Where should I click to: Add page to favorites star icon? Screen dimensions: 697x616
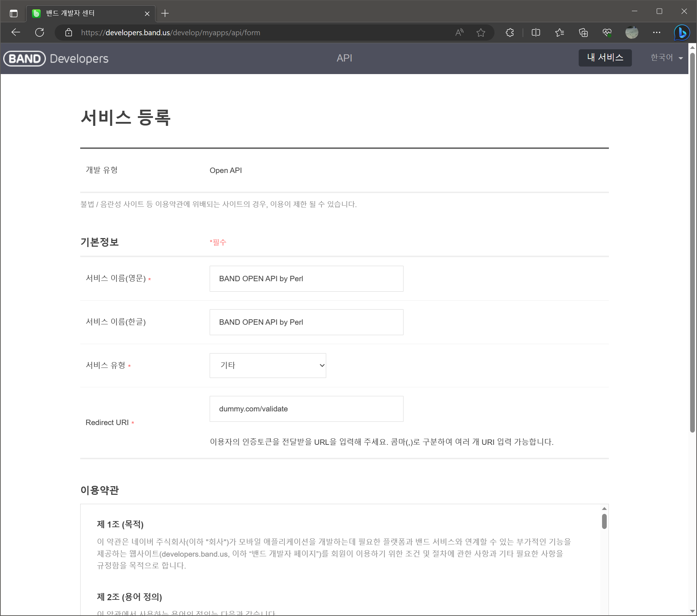(x=481, y=33)
